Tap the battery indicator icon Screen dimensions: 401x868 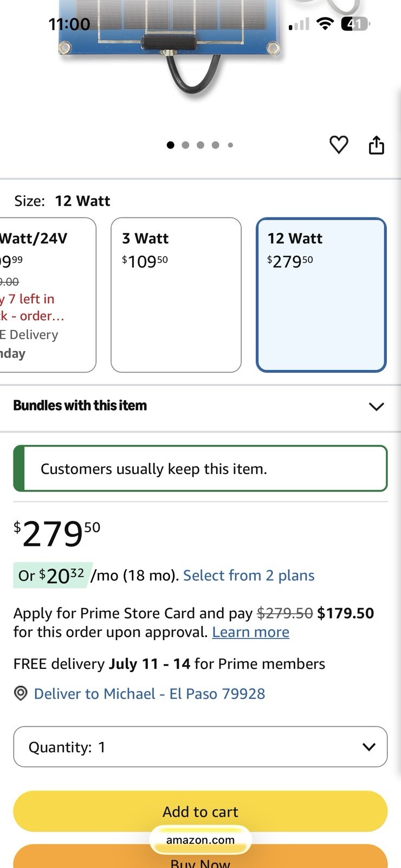click(355, 23)
